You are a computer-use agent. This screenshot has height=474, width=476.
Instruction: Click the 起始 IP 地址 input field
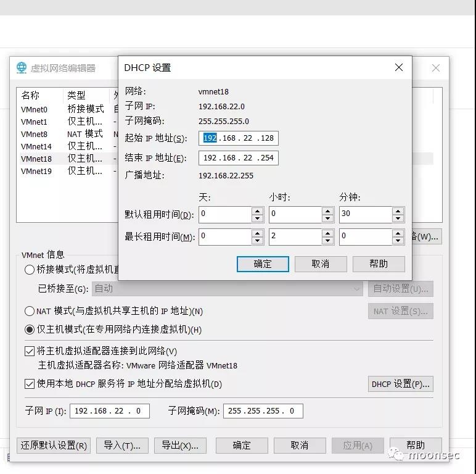pyautogui.click(x=238, y=138)
